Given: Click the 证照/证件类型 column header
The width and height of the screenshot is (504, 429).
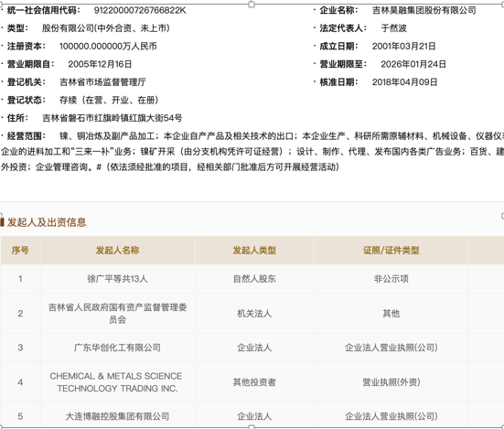Looking at the screenshot, I should point(391,250).
